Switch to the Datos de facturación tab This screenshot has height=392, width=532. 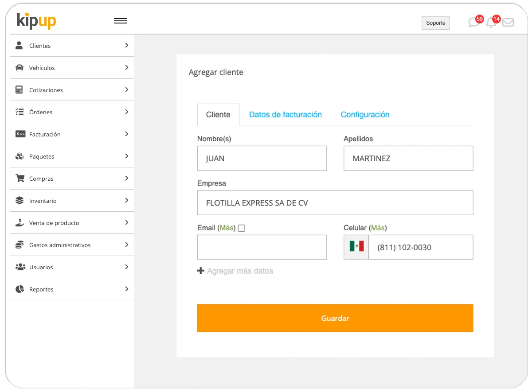click(285, 114)
